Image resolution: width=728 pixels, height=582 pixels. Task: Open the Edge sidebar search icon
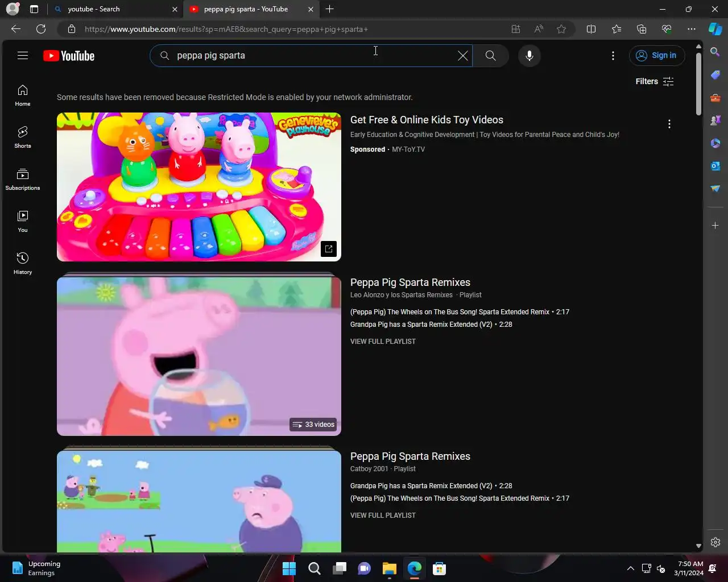click(x=715, y=52)
